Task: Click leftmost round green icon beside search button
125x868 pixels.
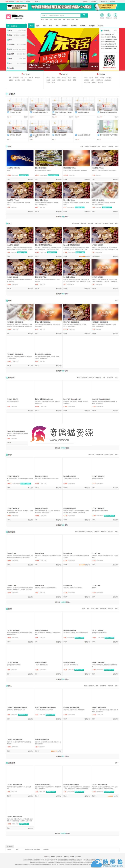Action: click(x=102, y=16)
